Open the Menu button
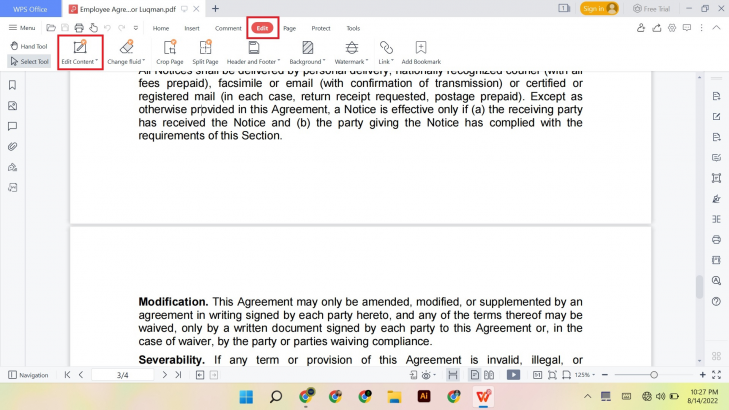The width and height of the screenshot is (729, 410). coord(22,28)
